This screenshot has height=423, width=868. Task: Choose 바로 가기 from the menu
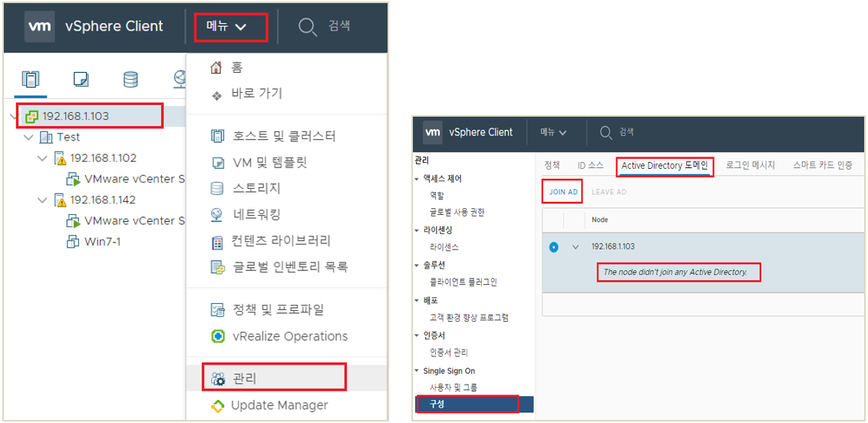[256, 94]
